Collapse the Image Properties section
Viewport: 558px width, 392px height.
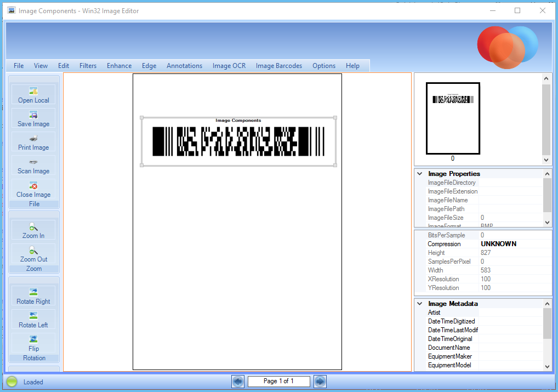(x=420, y=174)
